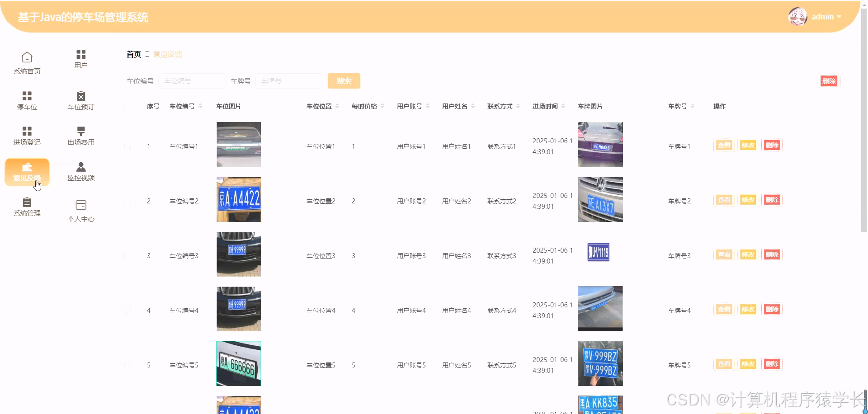Select the 系统管理 system management icon
868x414 pixels.
pos(27,207)
